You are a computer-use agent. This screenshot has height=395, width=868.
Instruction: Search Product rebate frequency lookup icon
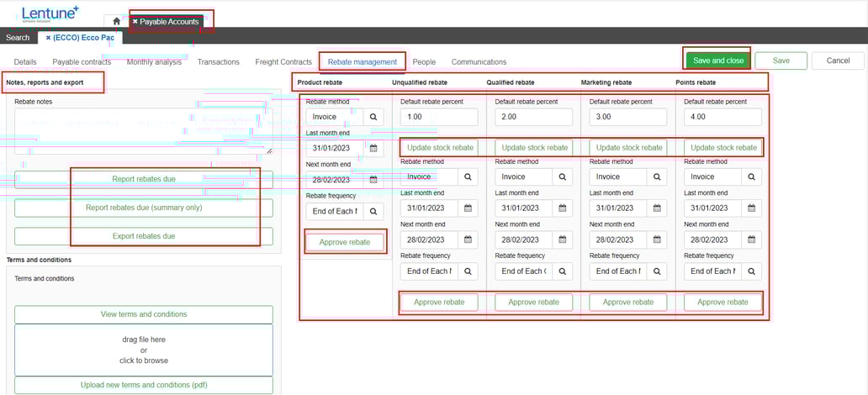373,211
